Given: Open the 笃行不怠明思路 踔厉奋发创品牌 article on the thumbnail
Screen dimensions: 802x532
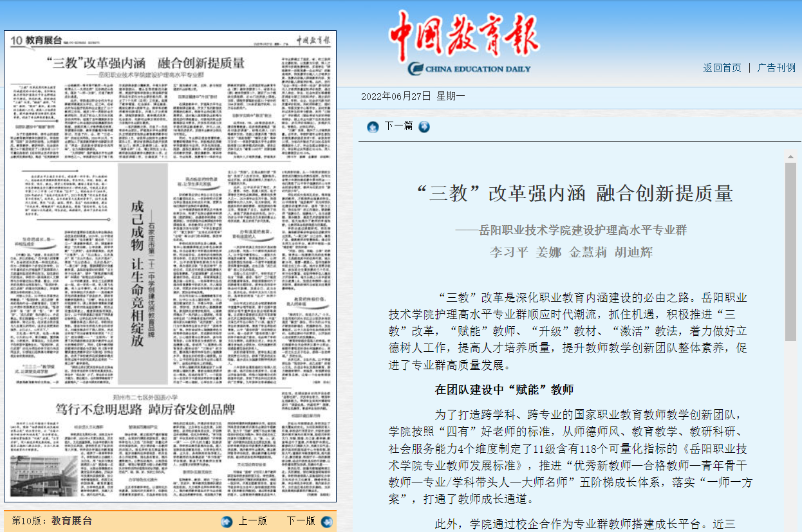Looking at the screenshot, I should [x=144, y=409].
